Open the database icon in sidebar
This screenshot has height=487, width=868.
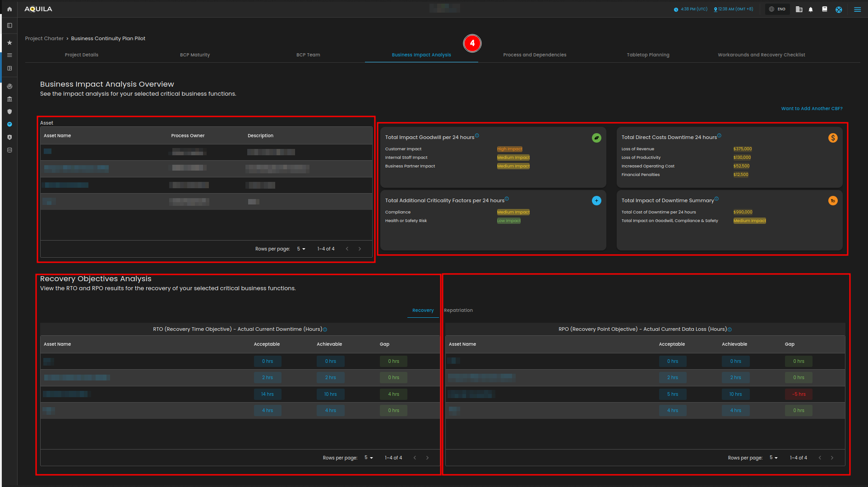tap(9, 150)
